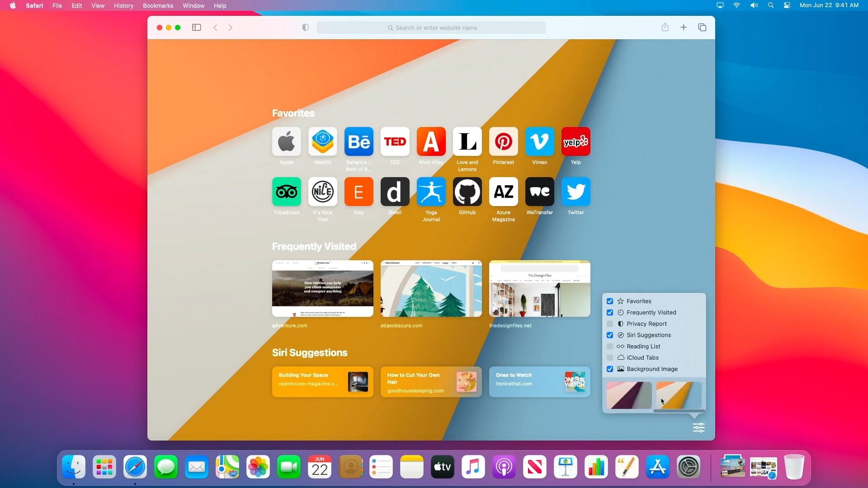Screen dimensions: 868x488
Task: Open the Dwell favorite
Action: pyautogui.click(x=395, y=192)
